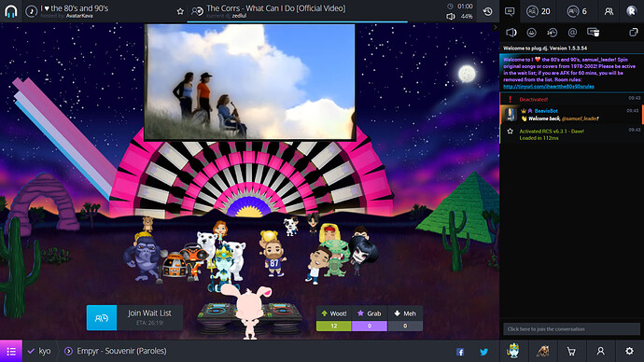The width and height of the screenshot is (644, 362).
Task: Click the Join Wait List button
Action: click(x=134, y=317)
